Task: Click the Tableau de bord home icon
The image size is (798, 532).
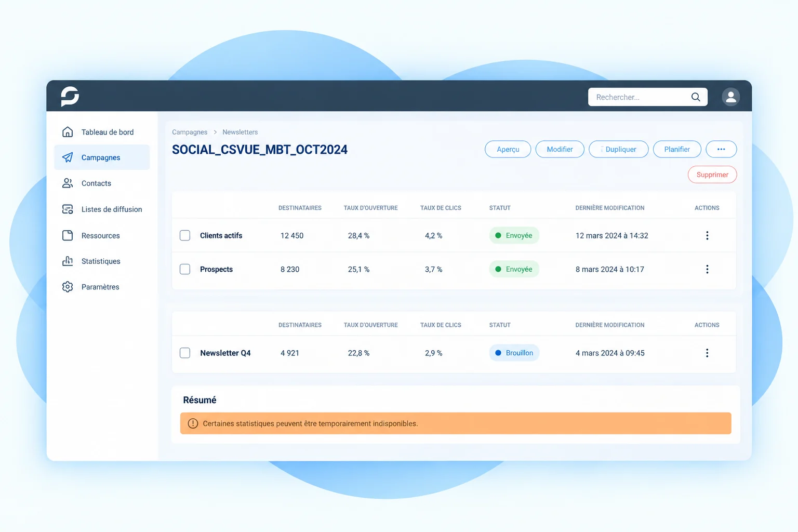Action: (x=68, y=132)
